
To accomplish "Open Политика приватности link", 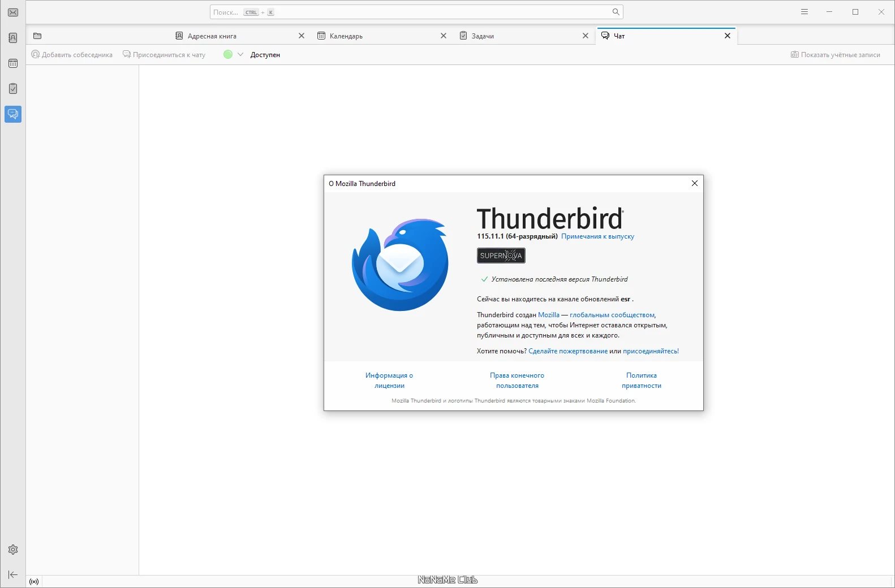I will [642, 381].
